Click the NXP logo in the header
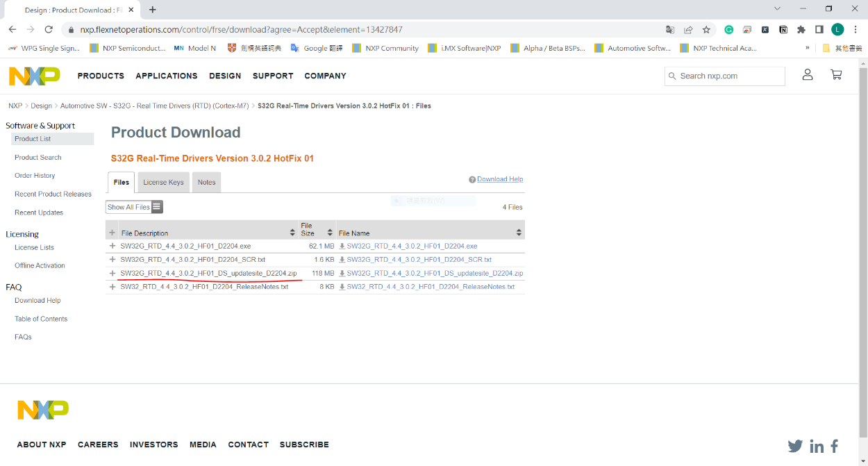The image size is (868, 466). pos(35,76)
